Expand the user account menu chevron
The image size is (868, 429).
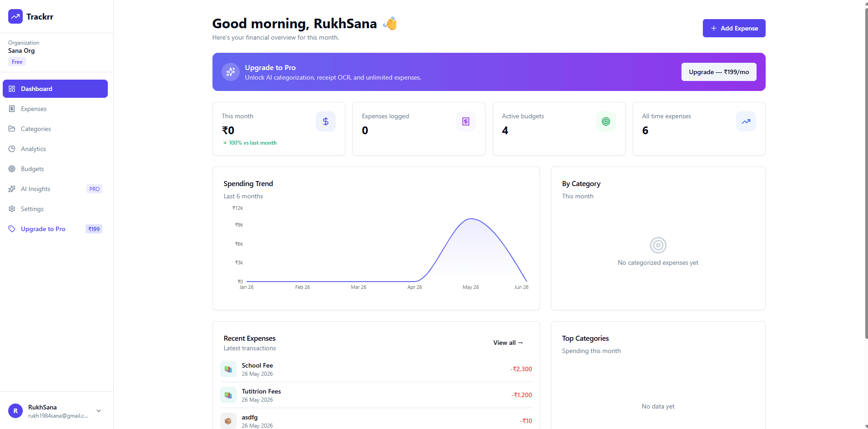coord(99,411)
